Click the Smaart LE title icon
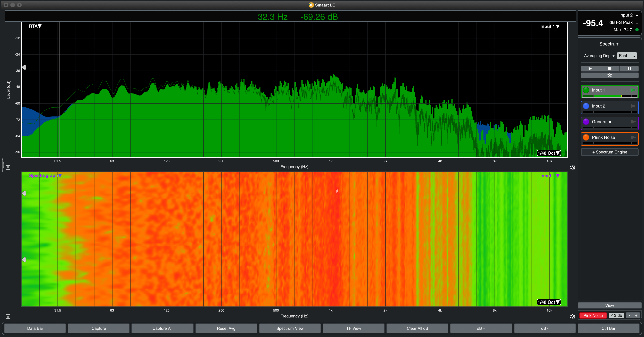644x337 pixels. 311,5
